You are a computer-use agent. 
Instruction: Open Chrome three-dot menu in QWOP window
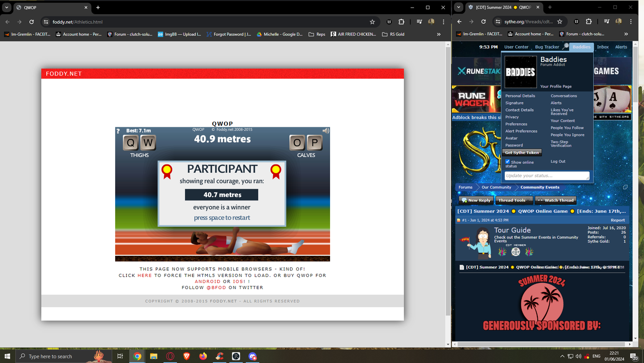443,22
